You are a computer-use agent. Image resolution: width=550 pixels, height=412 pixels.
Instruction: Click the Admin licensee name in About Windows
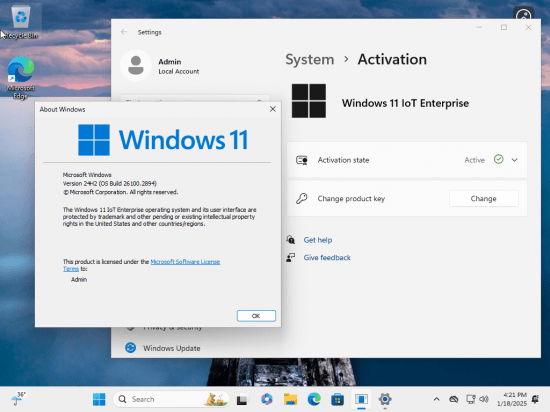79,279
